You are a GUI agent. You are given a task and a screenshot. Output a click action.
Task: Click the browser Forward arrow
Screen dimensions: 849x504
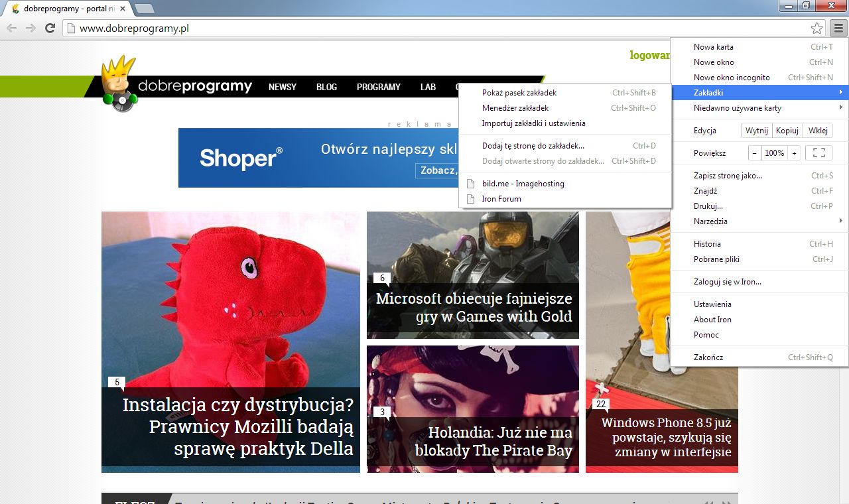31,28
